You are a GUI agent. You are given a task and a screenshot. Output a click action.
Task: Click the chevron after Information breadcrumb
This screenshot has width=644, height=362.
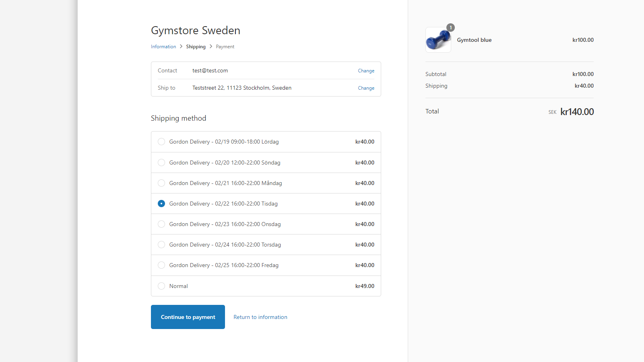pos(181,47)
